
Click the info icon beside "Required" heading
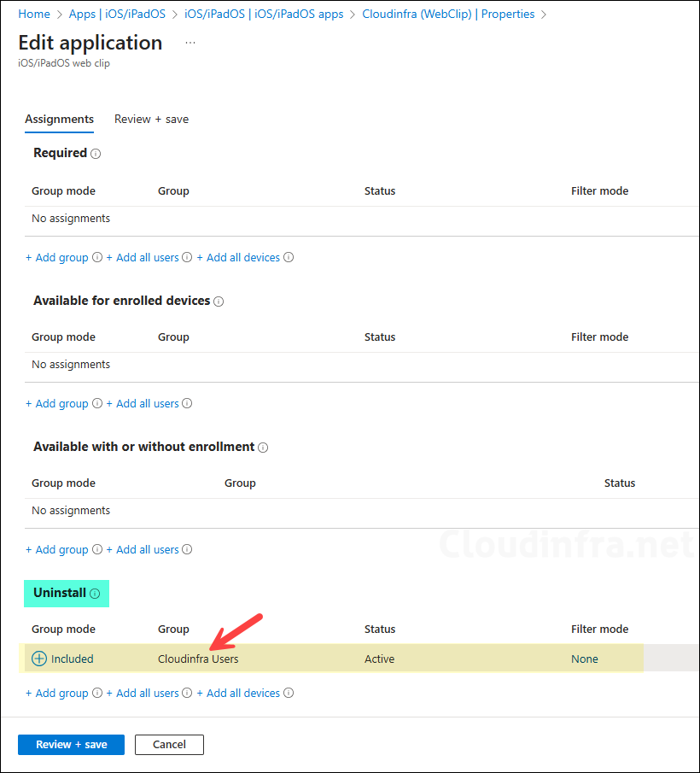click(x=94, y=153)
